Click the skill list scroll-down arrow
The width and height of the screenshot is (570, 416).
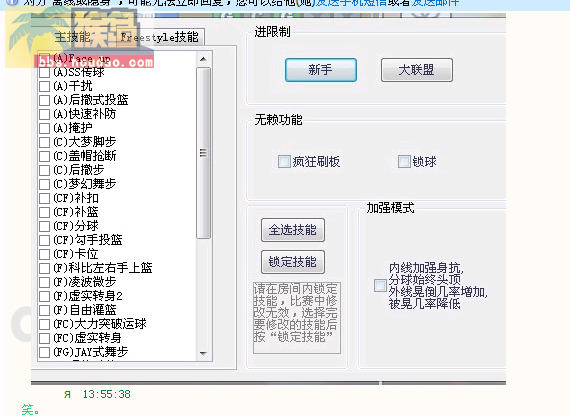tap(203, 353)
